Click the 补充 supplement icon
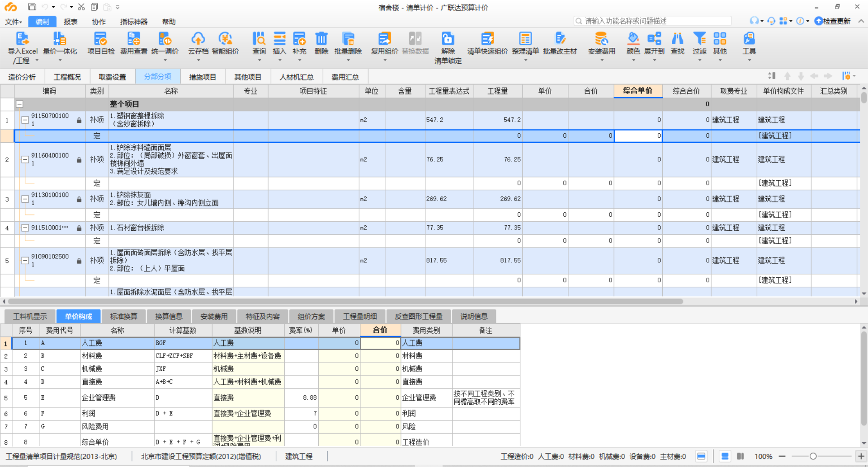Viewport: 868px width, 467px height. [x=299, y=39]
